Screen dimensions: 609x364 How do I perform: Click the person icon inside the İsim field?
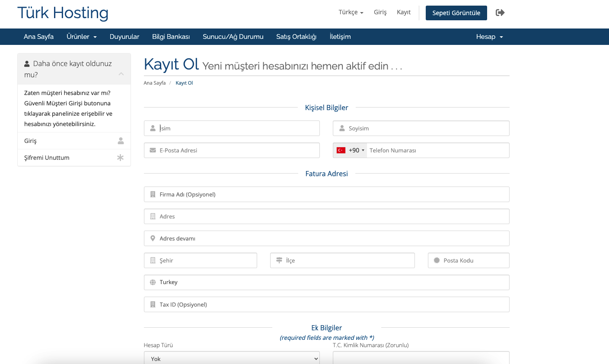(153, 128)
